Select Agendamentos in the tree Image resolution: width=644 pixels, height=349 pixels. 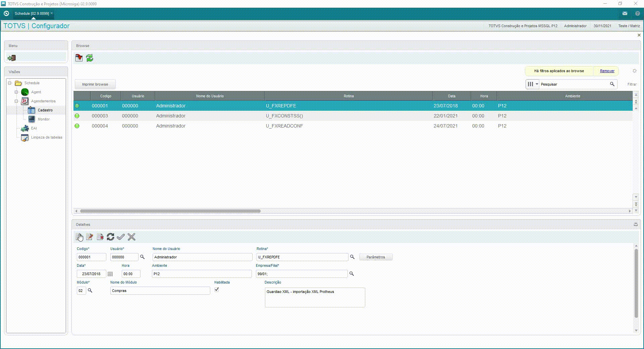coord(43,101)
